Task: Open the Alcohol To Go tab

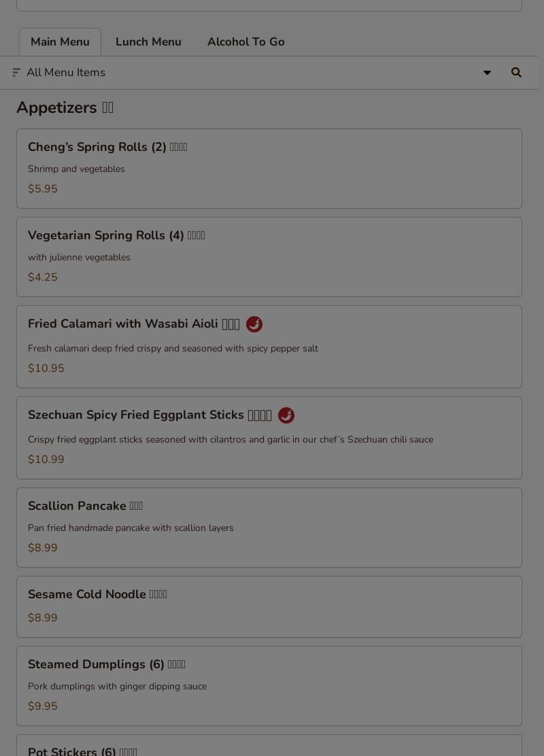Action: [246, 42]
